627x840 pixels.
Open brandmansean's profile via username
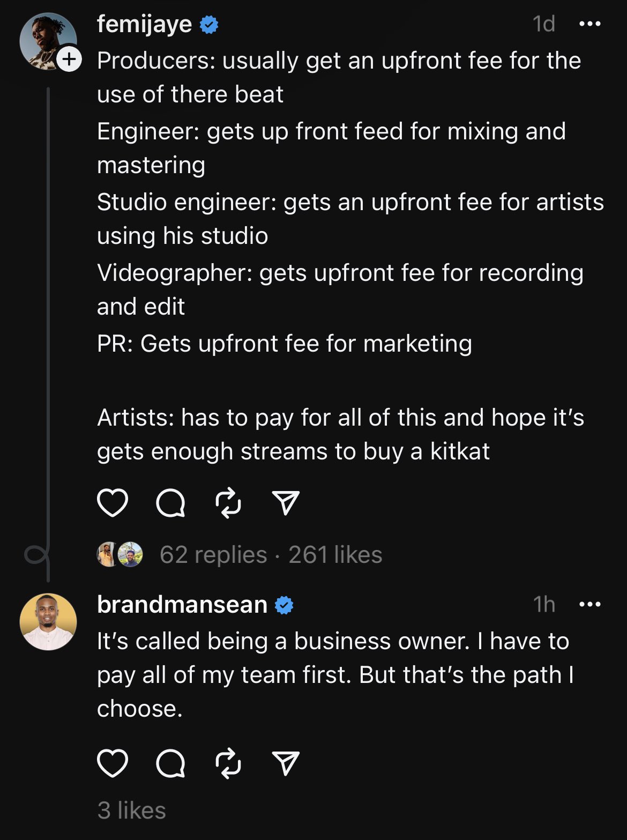[x=182, y=605]
